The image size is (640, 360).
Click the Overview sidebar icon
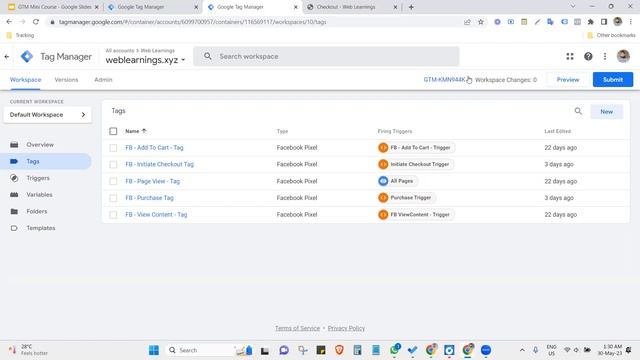click(14, 144)
